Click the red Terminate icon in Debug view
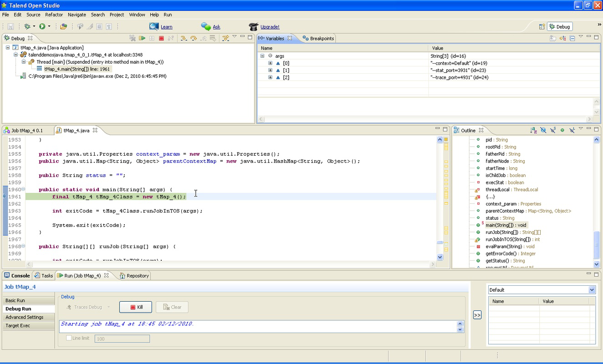Screen dimensions: 603x364 161,38
